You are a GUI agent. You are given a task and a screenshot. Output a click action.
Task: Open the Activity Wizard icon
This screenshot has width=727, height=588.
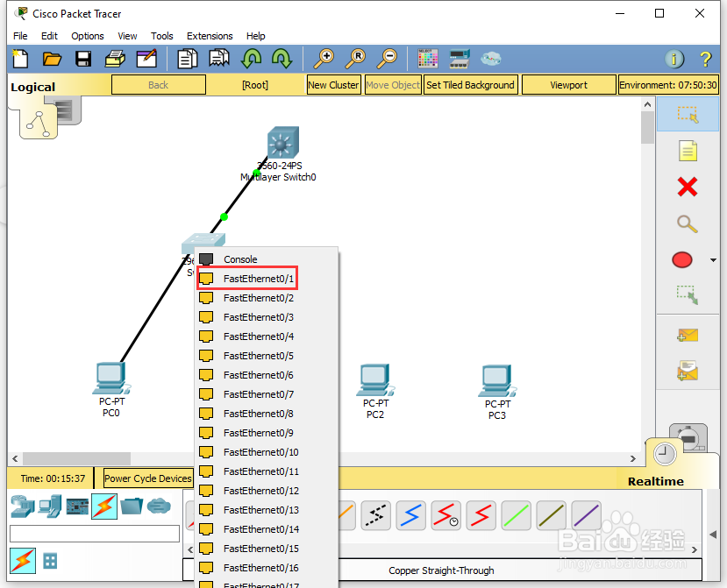(x=146, y=60)
